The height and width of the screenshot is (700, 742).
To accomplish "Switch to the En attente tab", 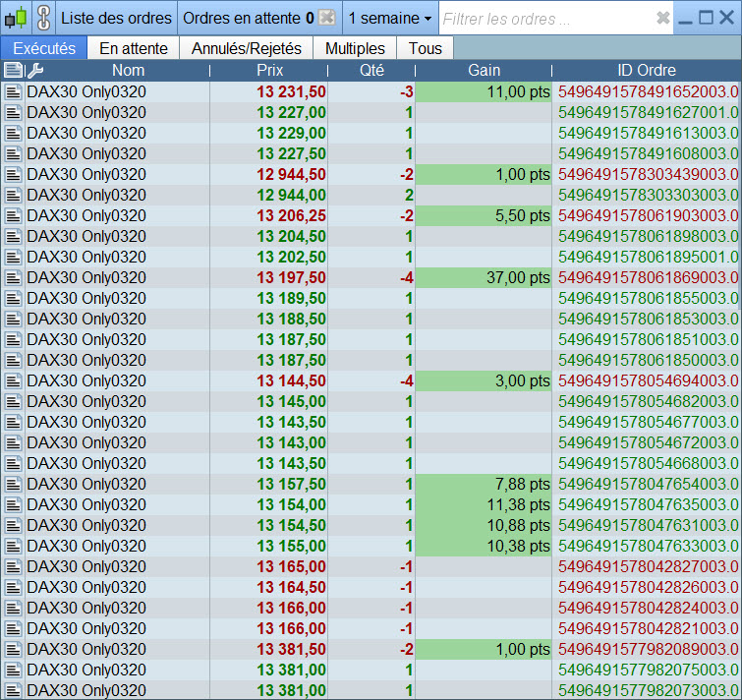I will (134, 48).
